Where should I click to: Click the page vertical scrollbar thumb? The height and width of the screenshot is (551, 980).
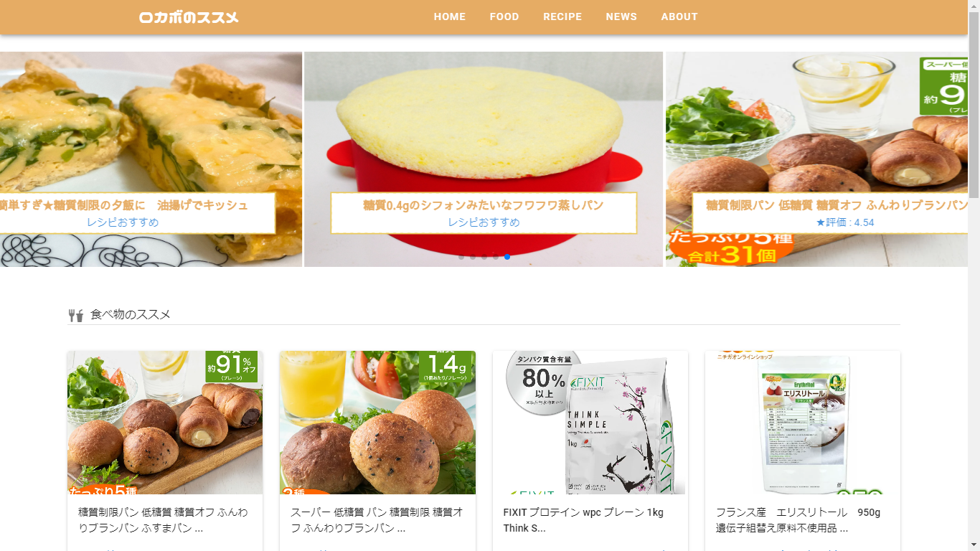(x=974, y=104)
